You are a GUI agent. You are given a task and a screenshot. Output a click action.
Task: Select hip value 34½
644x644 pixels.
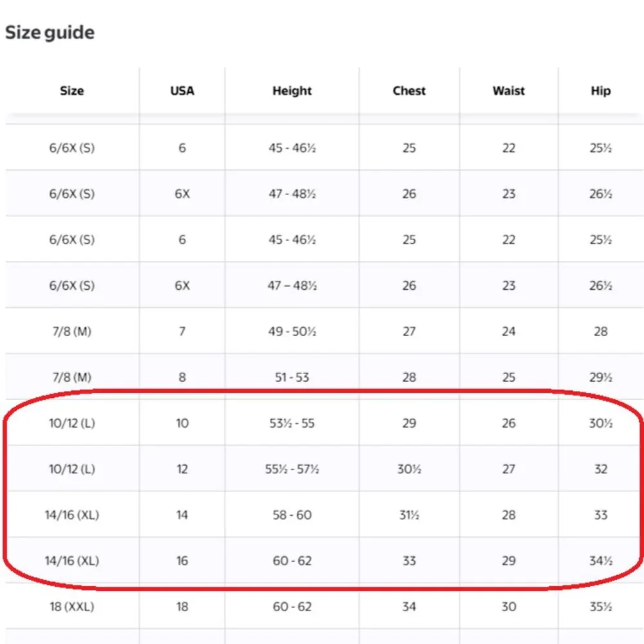tap(600, 561)
